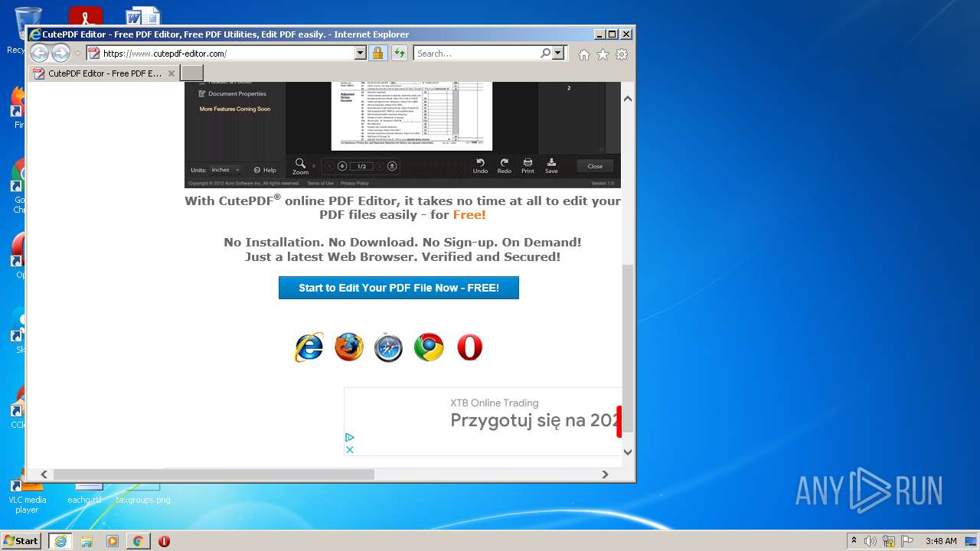Dismiss the ad with the X icon
Screen dimensions: 980x551
point(350,449)
